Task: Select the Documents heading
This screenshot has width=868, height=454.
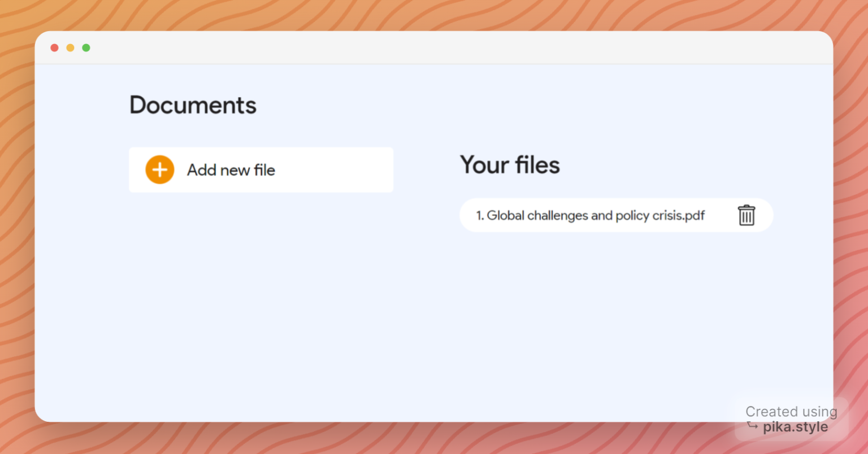Action: coord(193,105)
